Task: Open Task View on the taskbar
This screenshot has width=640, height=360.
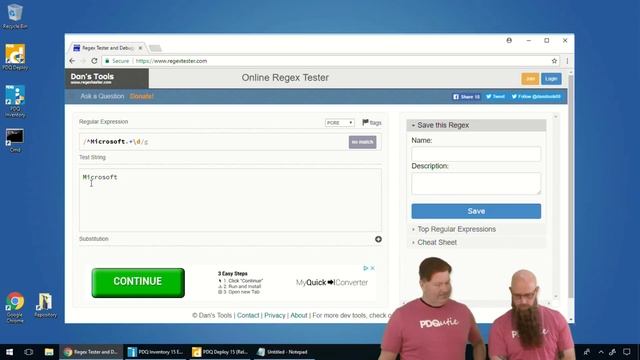Action: 29,352
